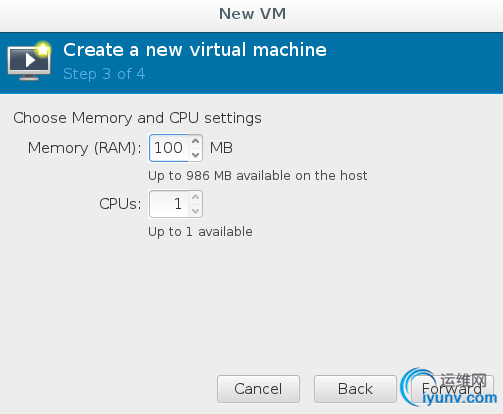The image size is (503, 414).
Task: Proceed with the Forward button
Action: click(x=452, y=389)
